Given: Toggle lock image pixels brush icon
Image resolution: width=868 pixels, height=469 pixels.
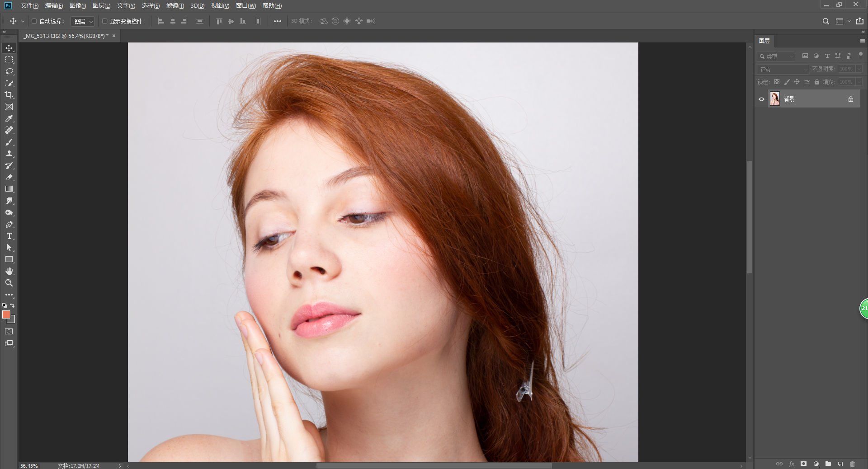Looking at the screenshot, I should pyautogui.click(x=787, y=82).
